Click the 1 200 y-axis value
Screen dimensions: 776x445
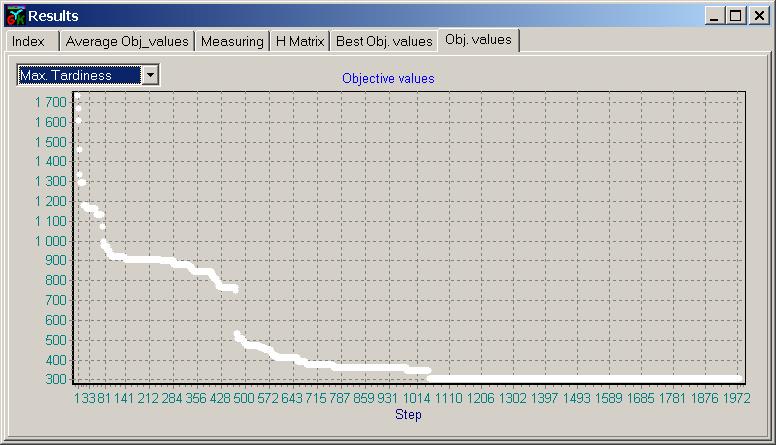50,201
